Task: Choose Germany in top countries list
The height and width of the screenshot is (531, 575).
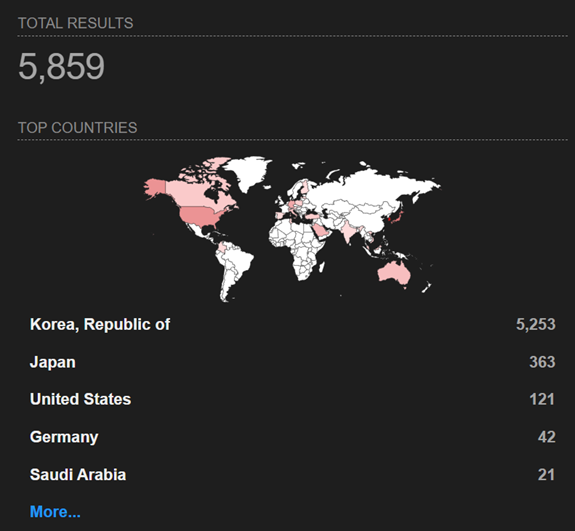Action: point(64,437)
